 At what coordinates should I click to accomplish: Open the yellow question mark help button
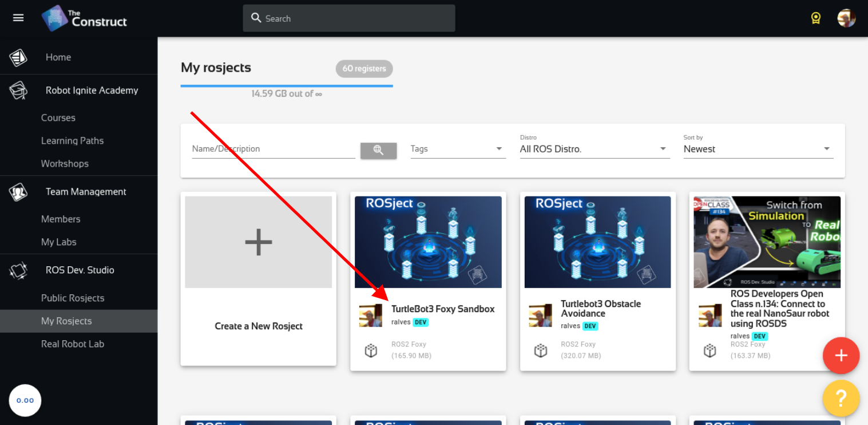click(841, 398)
